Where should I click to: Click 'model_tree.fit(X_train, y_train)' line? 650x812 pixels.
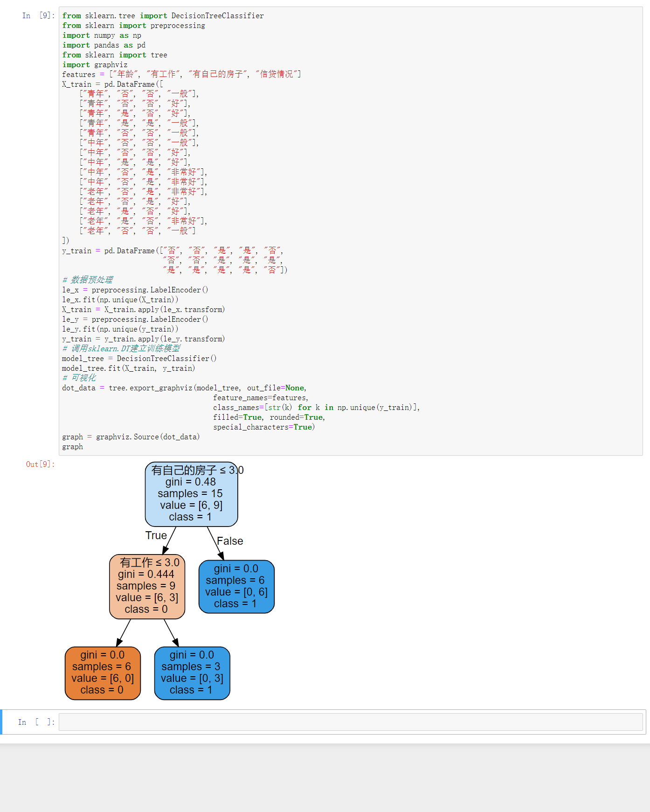129,368
